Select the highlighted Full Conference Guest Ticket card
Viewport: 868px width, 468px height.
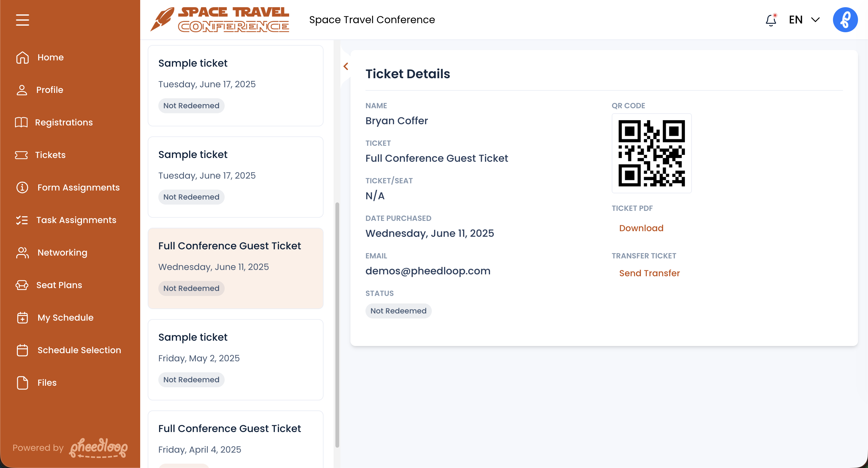pos(236,268)
